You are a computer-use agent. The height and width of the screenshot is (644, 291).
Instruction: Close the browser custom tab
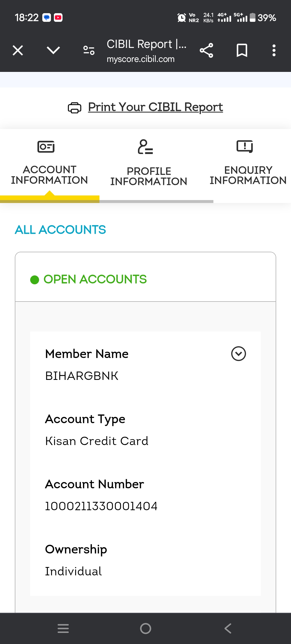pos(18,50)
